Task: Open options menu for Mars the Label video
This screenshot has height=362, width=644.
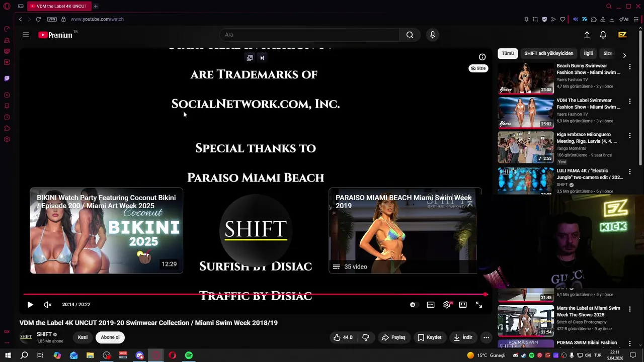Action: click(629, 309)
